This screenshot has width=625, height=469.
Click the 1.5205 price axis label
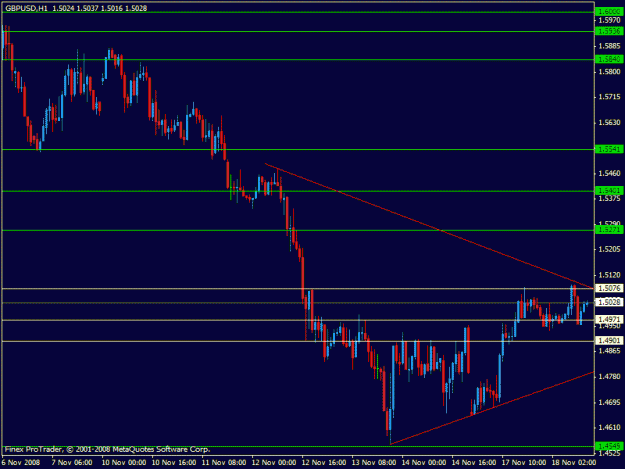(609, 249)
